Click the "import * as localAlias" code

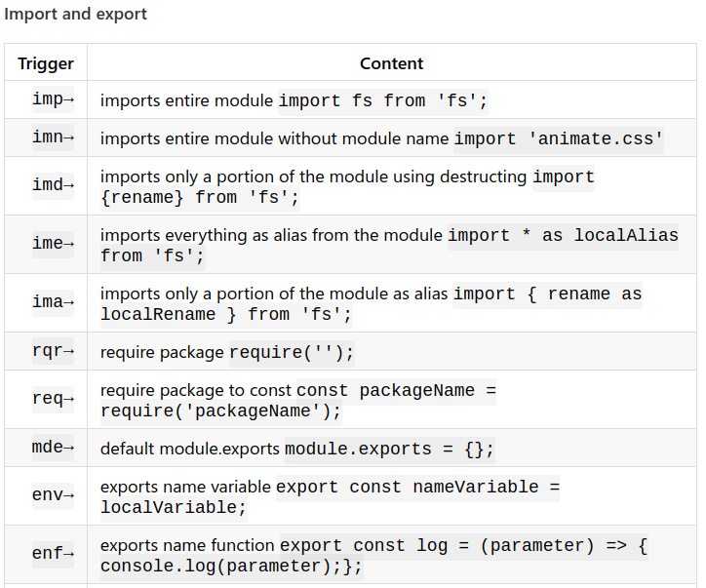click(x=563, y=235)
